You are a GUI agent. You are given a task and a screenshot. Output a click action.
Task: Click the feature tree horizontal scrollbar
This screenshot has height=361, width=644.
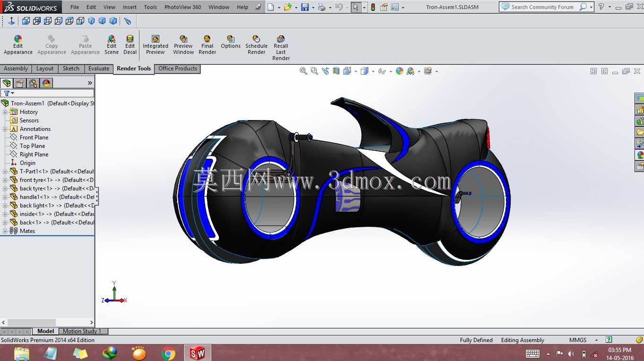pos(47,322)
